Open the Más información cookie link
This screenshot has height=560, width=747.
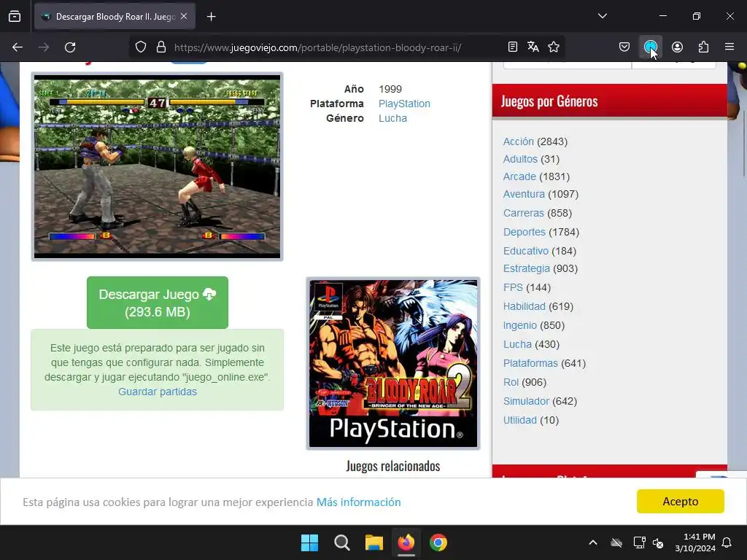point(358,502)
